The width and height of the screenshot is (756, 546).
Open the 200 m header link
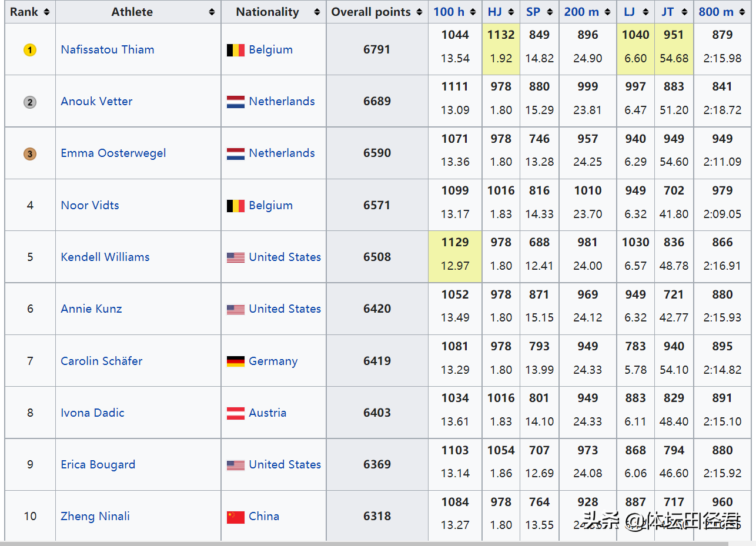[582, 12]
